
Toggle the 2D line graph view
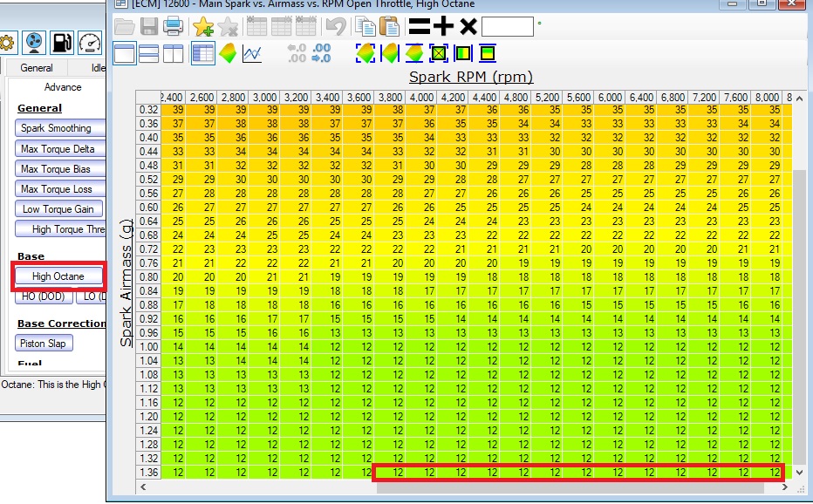pos(252,53)
